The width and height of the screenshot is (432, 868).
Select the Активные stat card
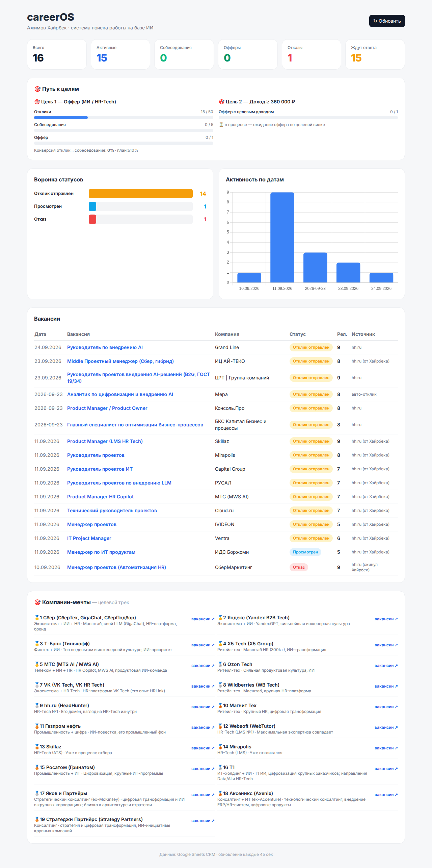point(120,54)
